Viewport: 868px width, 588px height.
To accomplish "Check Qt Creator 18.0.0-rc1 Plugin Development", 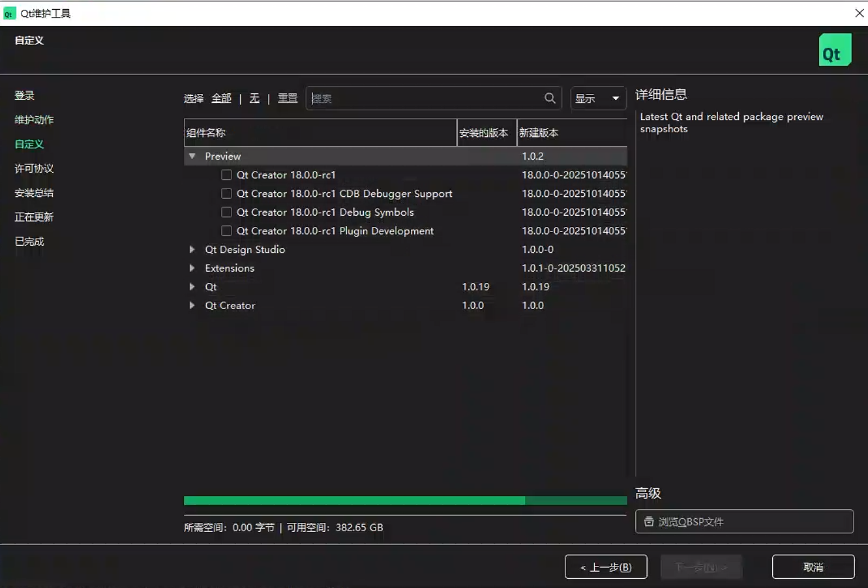I will (x=226, y=231).
